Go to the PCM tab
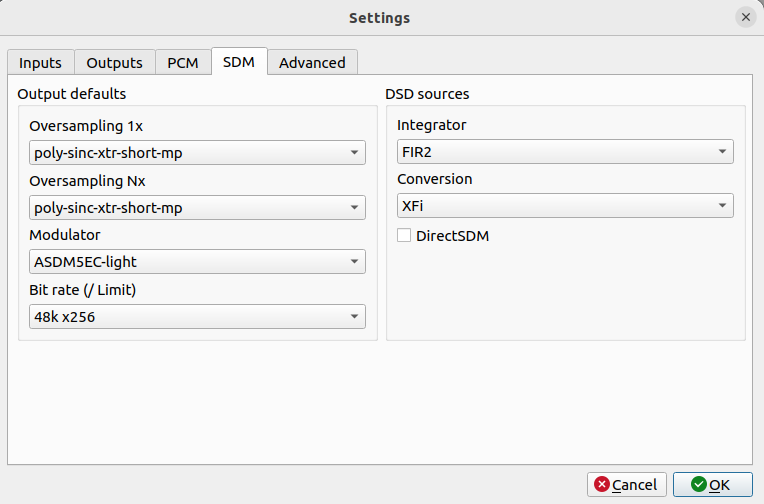 pos(183,62)
